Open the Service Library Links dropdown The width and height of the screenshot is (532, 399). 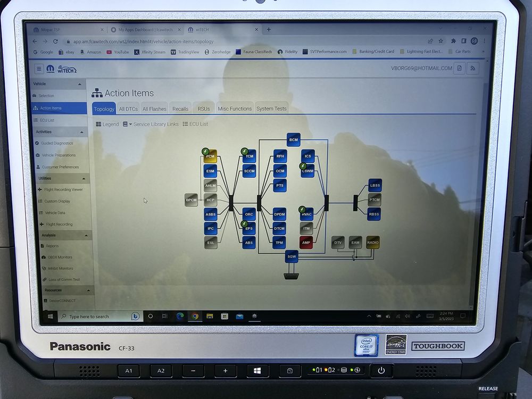point(151,124)
